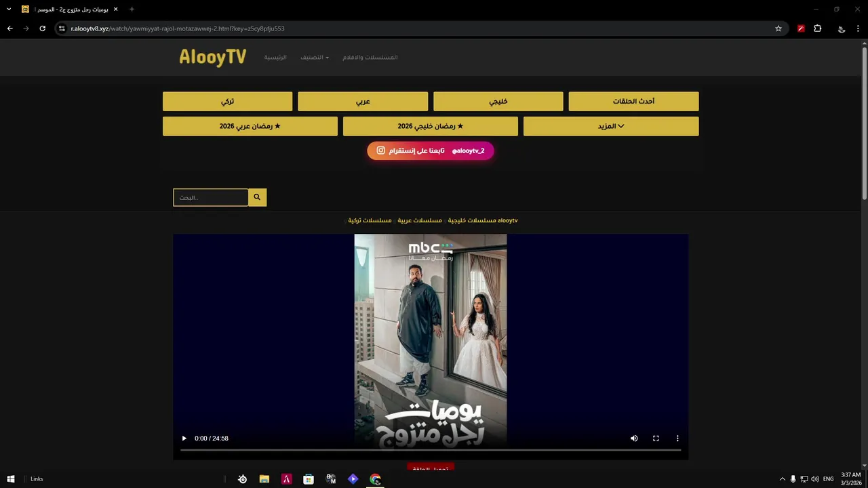868x488 pixels.
Task: Open the network tray icon
Action: coord(804,479)
